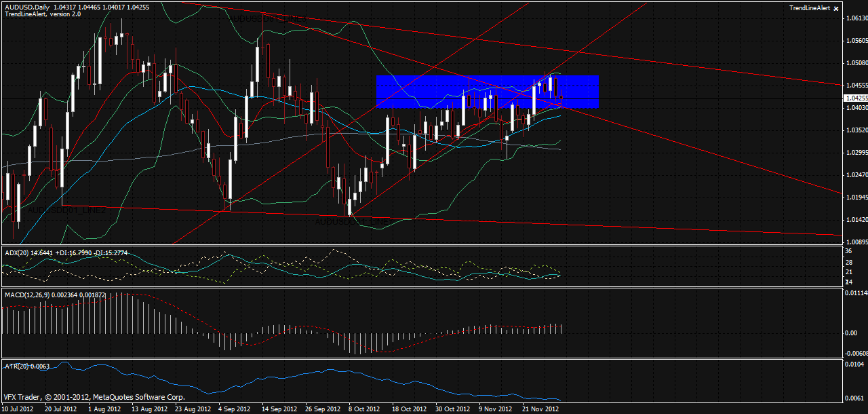The width and height of the screenshot is (868, 414).
Task: Click the 1.01420 price level on axis
Action: (854, 220)
